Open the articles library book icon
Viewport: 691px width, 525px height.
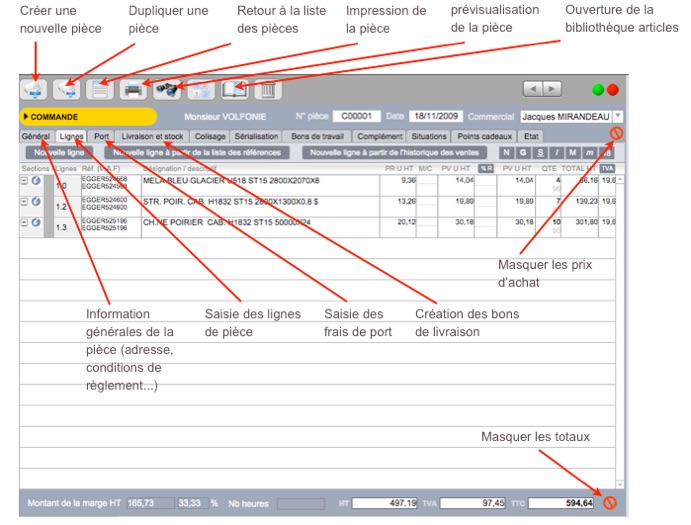234,90
